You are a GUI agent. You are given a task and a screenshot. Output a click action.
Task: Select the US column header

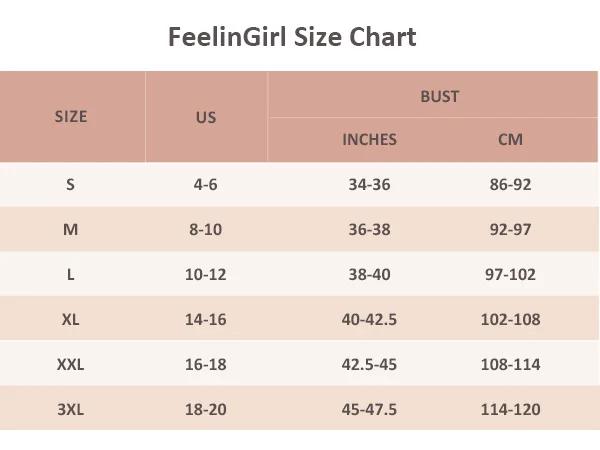click(x=205, y=117)
